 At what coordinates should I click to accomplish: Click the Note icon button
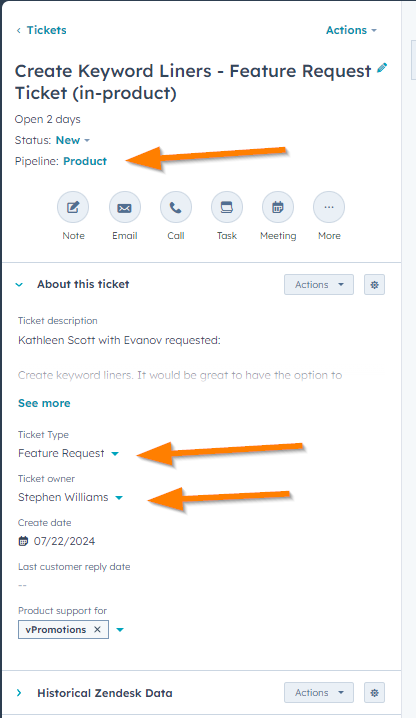tap(73, 207)
